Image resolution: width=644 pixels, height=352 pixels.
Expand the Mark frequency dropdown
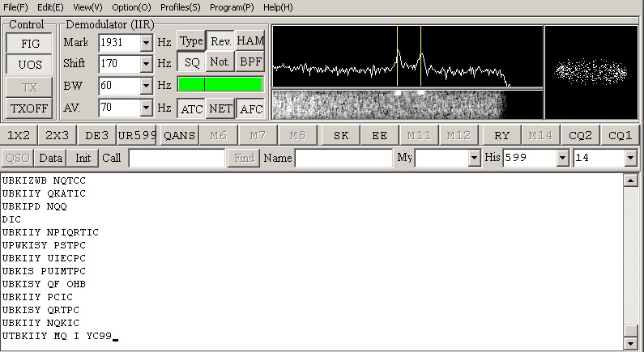click(x=146, y=42)
